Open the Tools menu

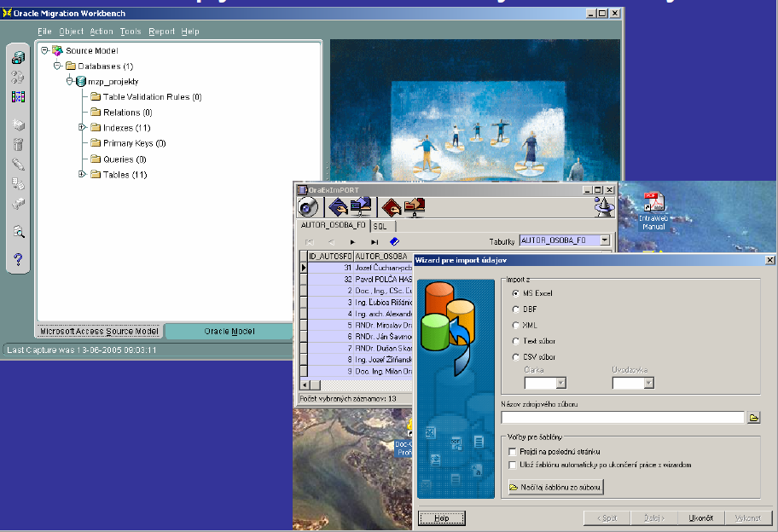(x=131, y=32)
